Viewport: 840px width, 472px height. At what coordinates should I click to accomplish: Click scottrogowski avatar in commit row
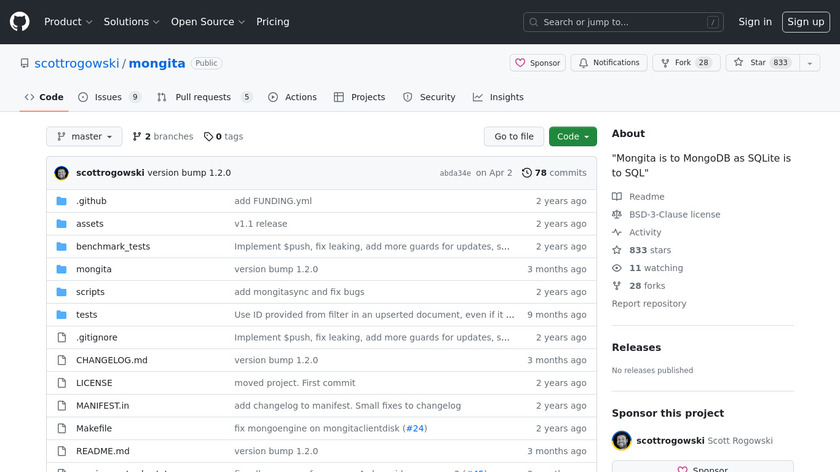[x=61, y=173]
